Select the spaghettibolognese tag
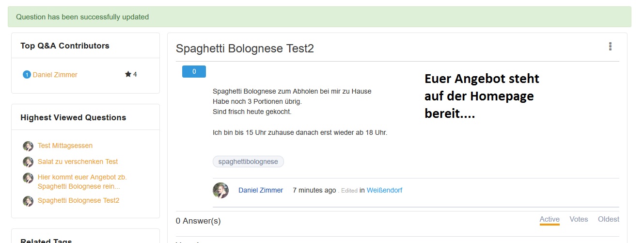 [248, 162]
